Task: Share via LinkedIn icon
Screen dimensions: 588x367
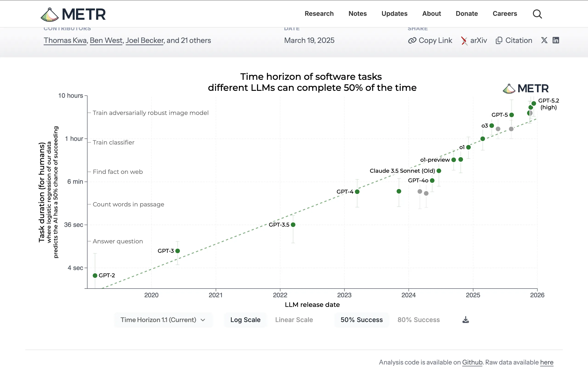Action: pos(556,40)
